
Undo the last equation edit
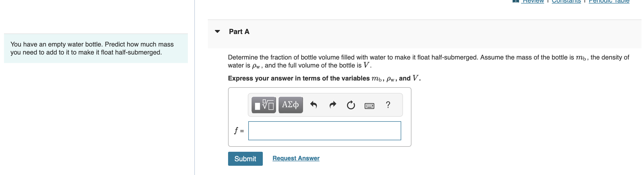tap(315, 105)
